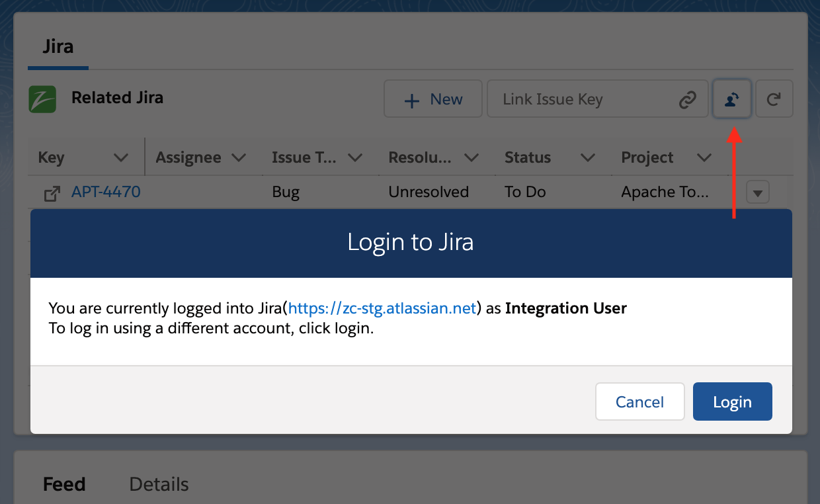Screen dimensions: 820x504
Task: Refresh the Related Jira list
Action: 774,99
